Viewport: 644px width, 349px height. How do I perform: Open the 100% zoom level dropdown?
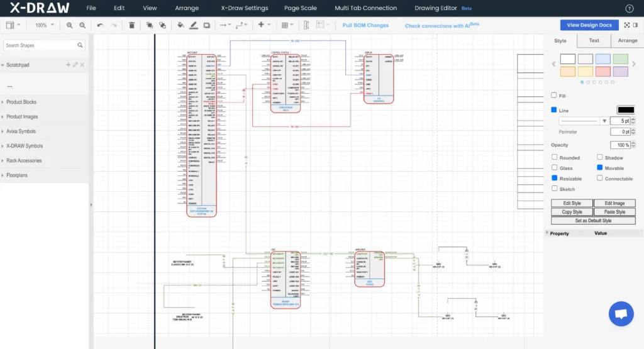click(45, 25)
